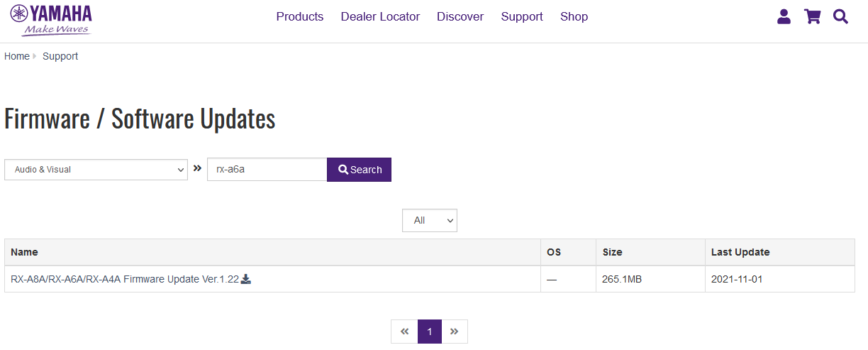Select page 1 in the pagination
868x350 pixels.
(430, 332)
